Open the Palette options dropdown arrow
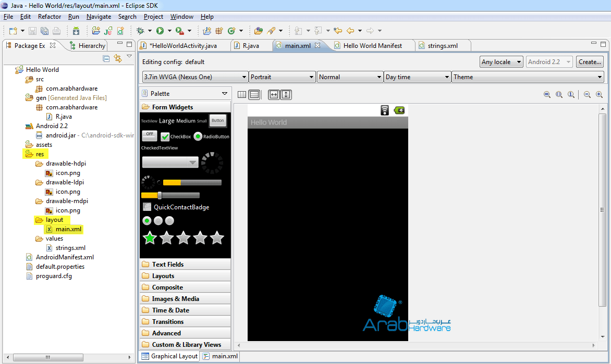Screen dimensions: 611x364 (225, 93)
